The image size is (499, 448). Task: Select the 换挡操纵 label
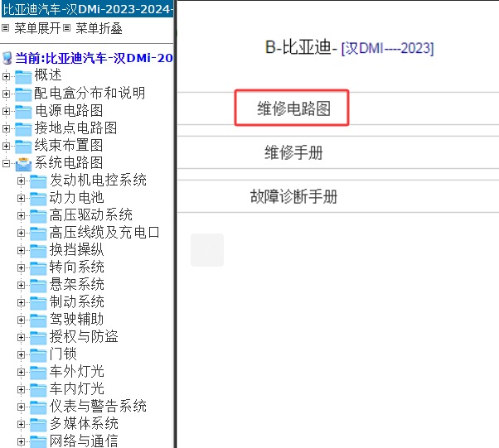(76, 249)
